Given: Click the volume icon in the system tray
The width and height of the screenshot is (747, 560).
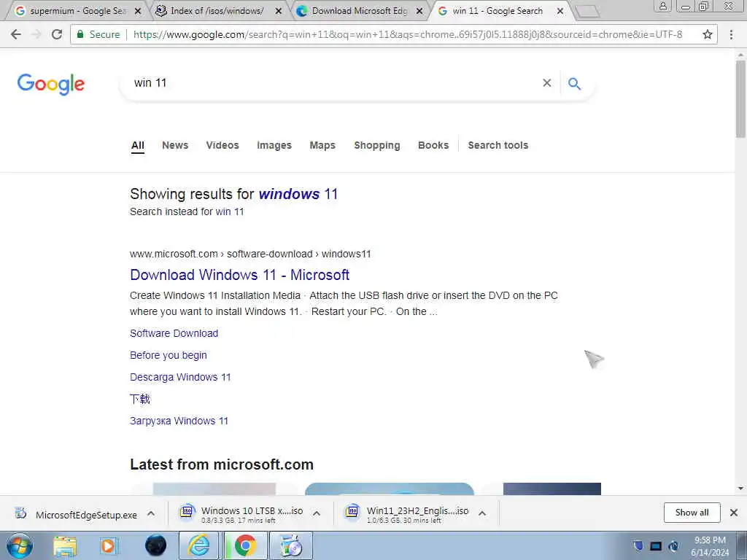Looking at the screenshot, I should click(673, 546).
